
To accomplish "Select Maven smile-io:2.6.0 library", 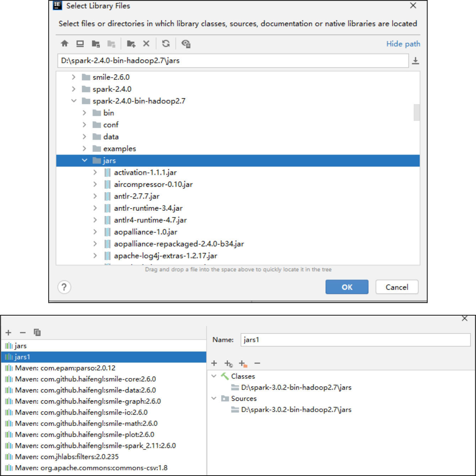I will (103, 412).
